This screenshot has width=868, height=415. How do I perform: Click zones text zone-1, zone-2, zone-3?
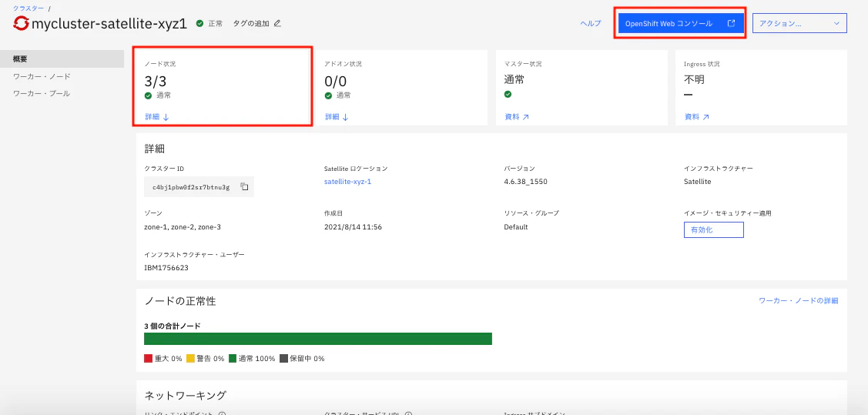[x=183, y=227]
